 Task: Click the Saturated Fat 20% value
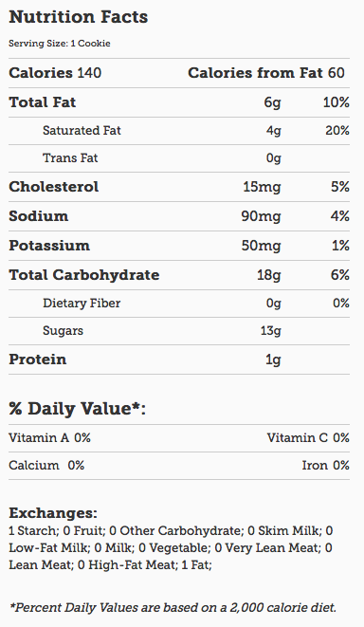coord(337,131)
